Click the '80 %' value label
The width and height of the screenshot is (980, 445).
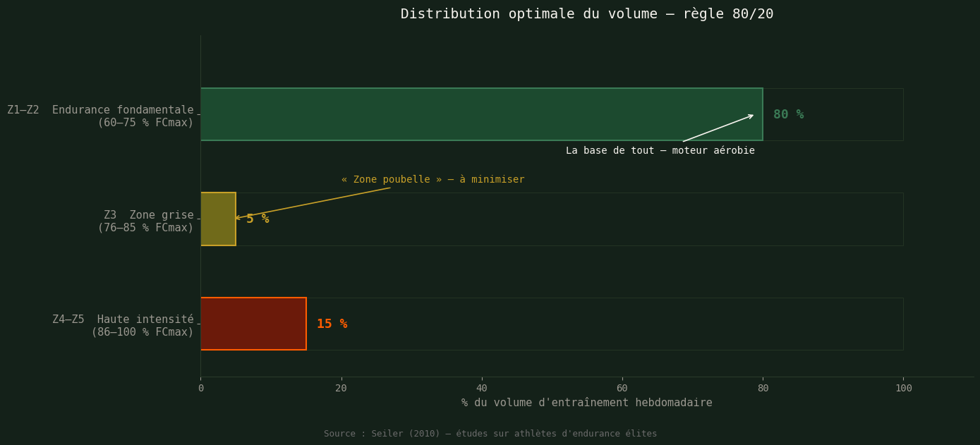pos(788,114)
